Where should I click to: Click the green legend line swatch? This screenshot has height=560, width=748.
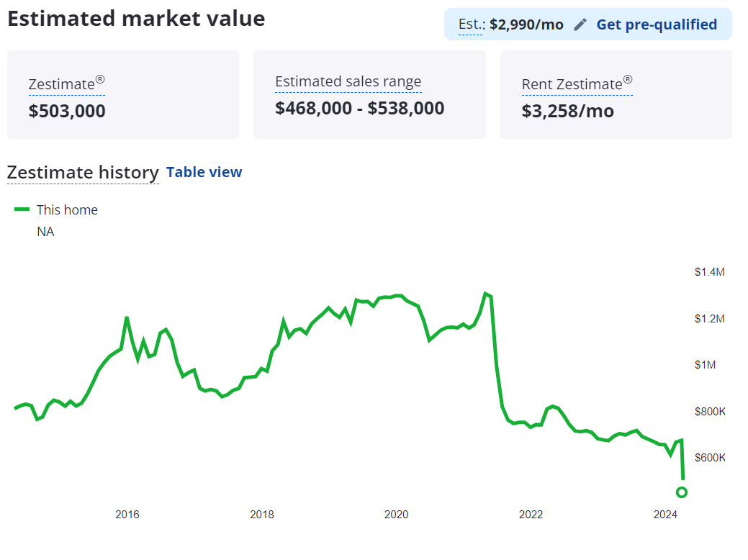coord(22,209)
